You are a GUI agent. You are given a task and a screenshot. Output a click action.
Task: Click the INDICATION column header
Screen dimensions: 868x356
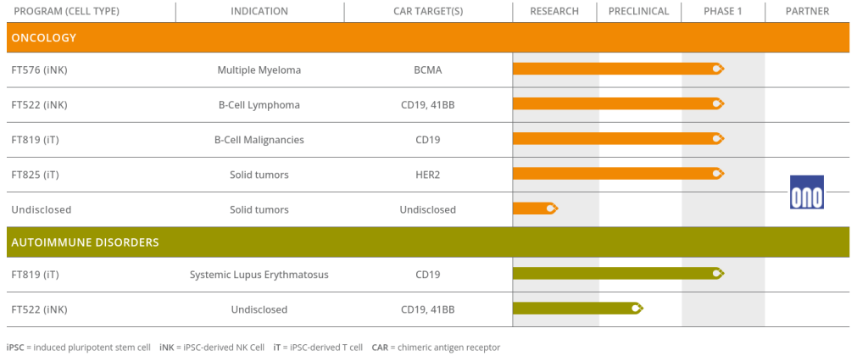(259, 12)
